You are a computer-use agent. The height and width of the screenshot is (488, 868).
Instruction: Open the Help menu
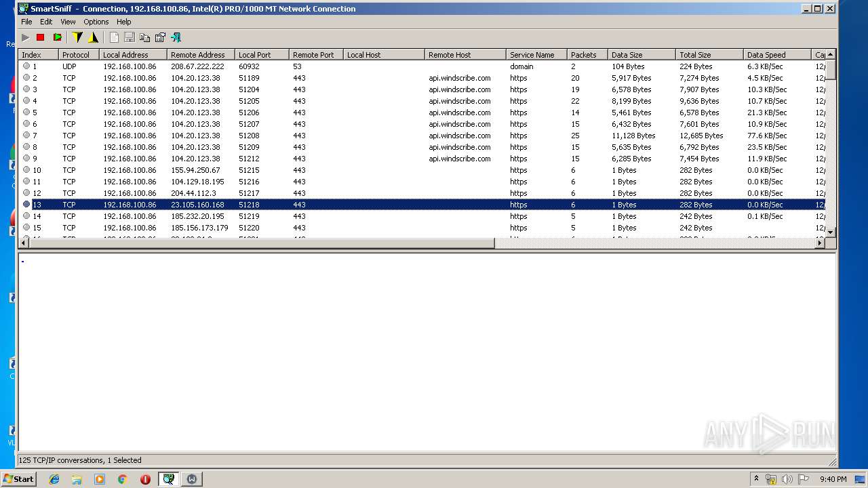[124, 22]
